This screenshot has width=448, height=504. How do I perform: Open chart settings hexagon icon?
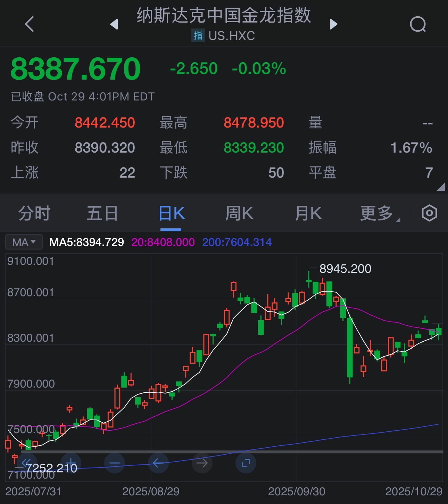(x=429, y=213)
